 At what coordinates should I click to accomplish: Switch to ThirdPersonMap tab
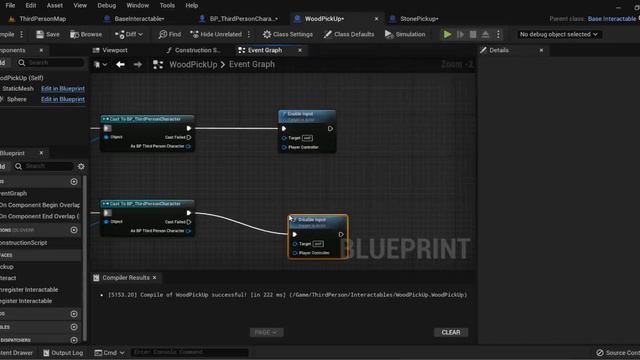42,19
